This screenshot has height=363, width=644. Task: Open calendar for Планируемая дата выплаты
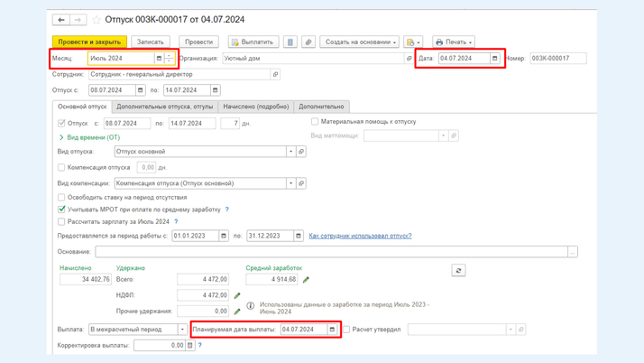(332, 330)
